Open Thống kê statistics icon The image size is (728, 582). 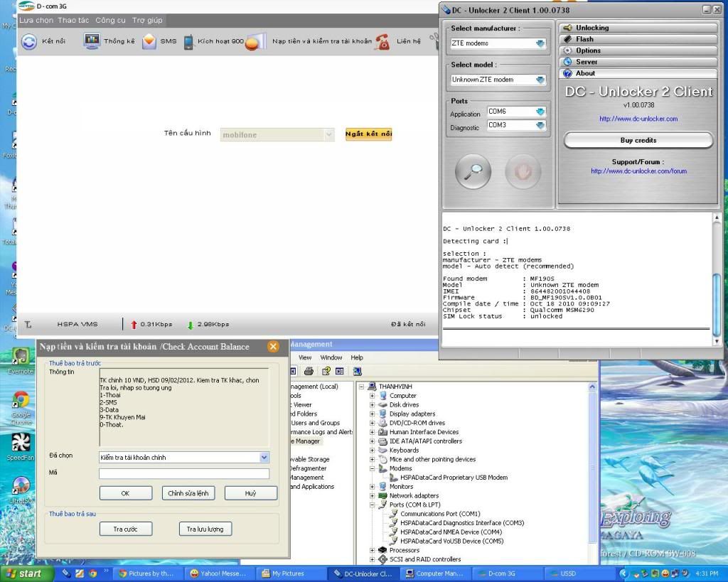(92, 41)
